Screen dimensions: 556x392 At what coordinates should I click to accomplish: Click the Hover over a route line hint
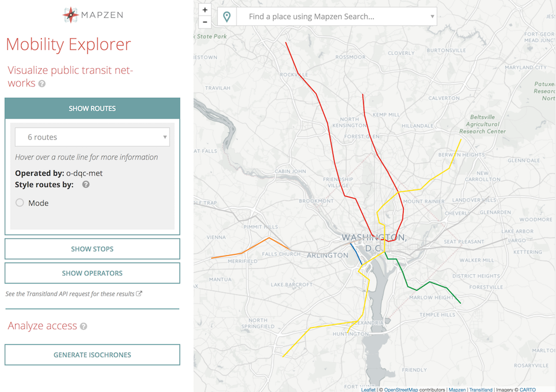(x=86, y=157)
